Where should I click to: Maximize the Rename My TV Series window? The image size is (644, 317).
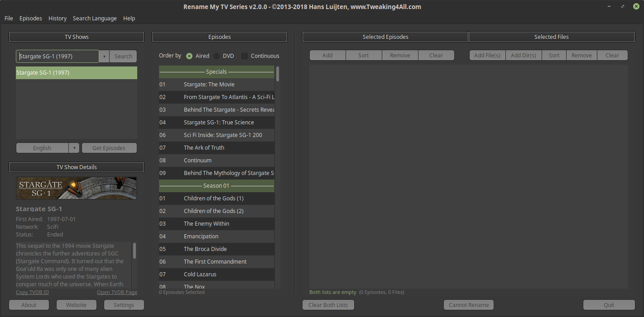[623, 6]
